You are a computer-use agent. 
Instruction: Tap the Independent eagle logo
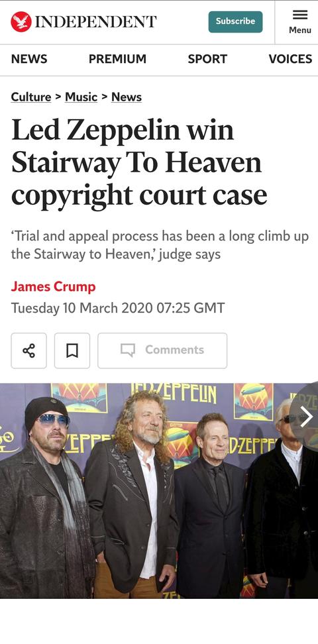[x=21, y=22]
